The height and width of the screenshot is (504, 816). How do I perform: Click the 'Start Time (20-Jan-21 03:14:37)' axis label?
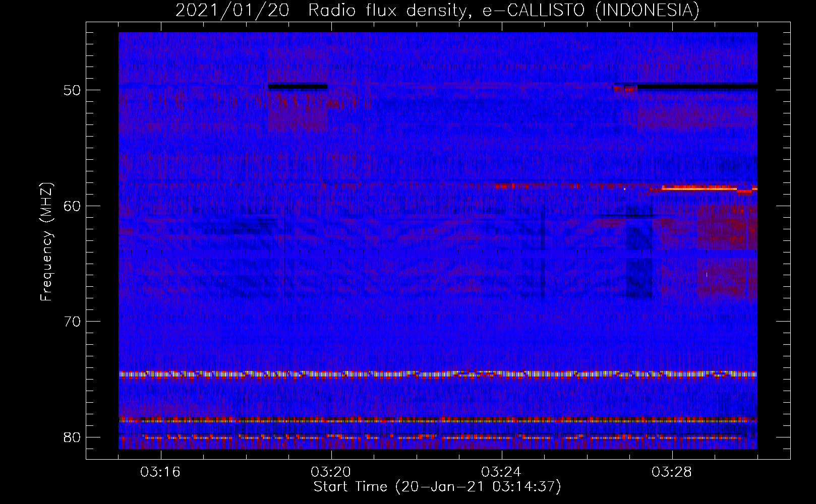click(x=437, y=487)
